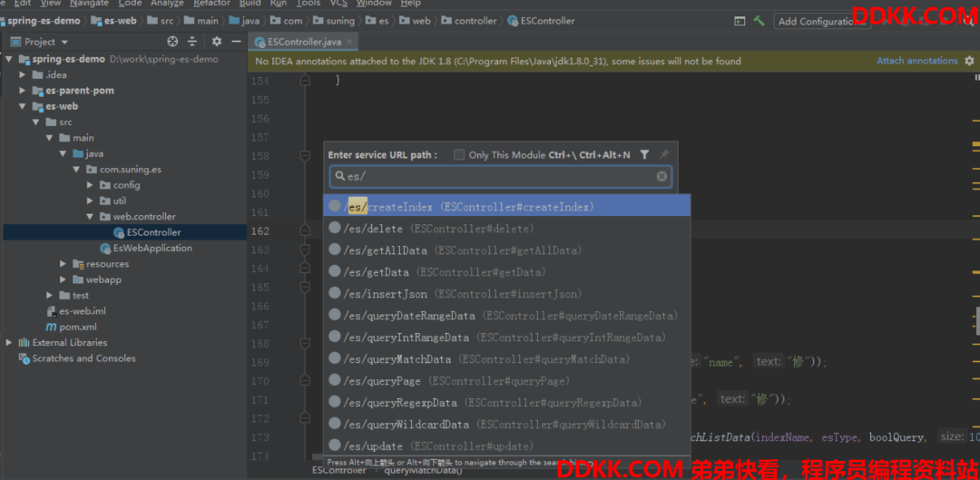This screenshot has height=480, width=980.
Task: Expand the util package
Action: (89, 201)
